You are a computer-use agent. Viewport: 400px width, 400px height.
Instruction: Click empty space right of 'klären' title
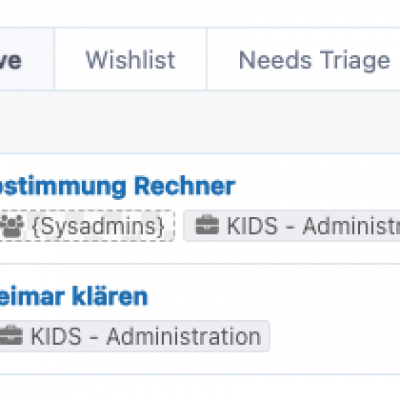point(273,297)
